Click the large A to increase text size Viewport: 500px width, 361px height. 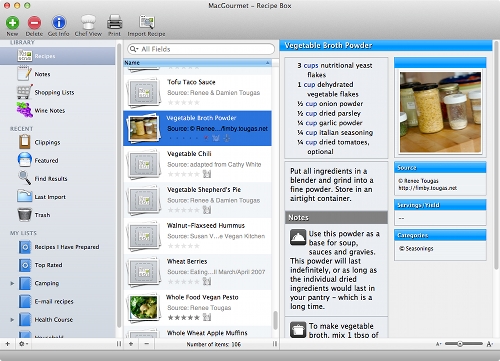tap(490, 344)
